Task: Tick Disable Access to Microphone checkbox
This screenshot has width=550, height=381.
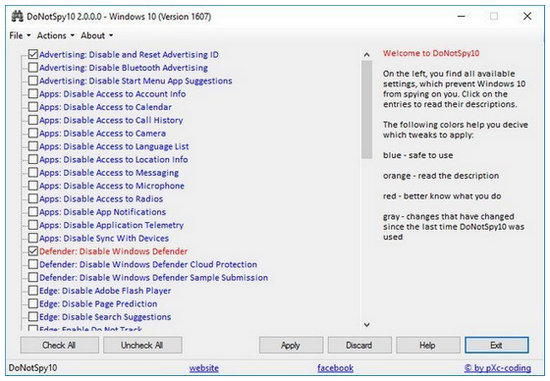Action: [x=33, y=186]
